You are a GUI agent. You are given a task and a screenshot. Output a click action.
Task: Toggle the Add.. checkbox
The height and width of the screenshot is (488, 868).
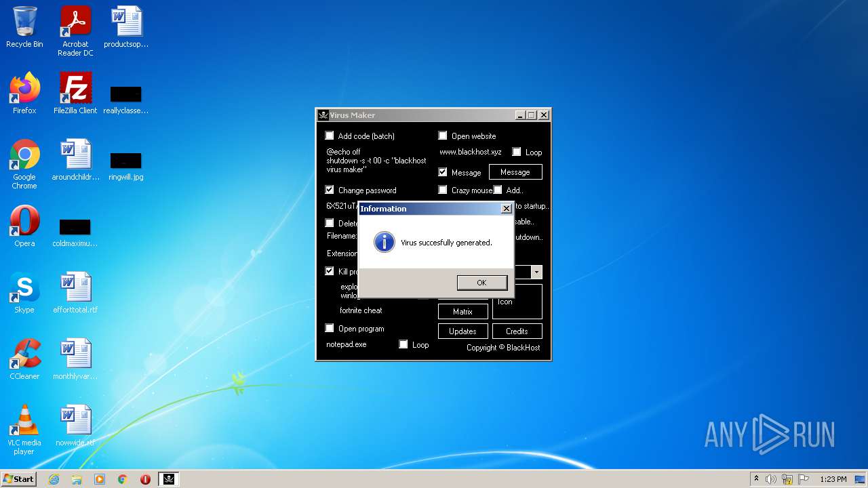498,190
